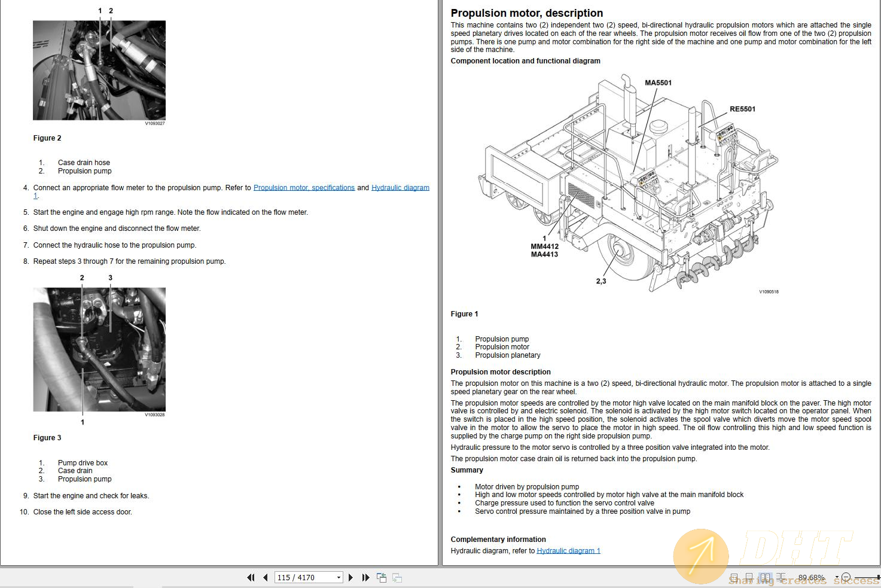
Task: Click the 'Pump drive box' list item
Action: click(83, 463)
